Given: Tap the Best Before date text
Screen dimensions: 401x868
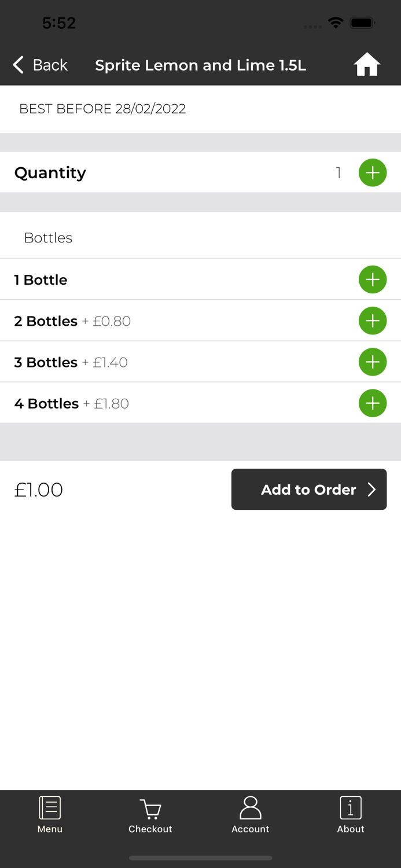Looking at the screenshot, I should [102, 109].
